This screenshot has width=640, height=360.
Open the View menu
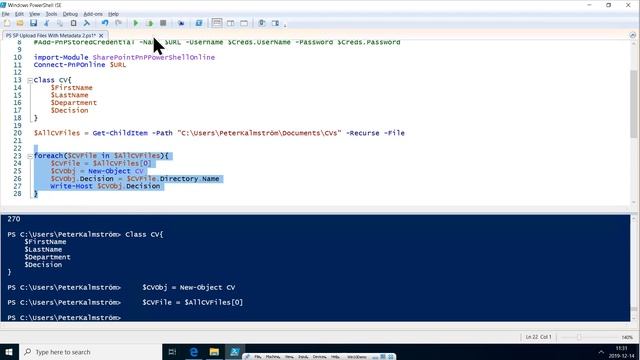(34, 14)
